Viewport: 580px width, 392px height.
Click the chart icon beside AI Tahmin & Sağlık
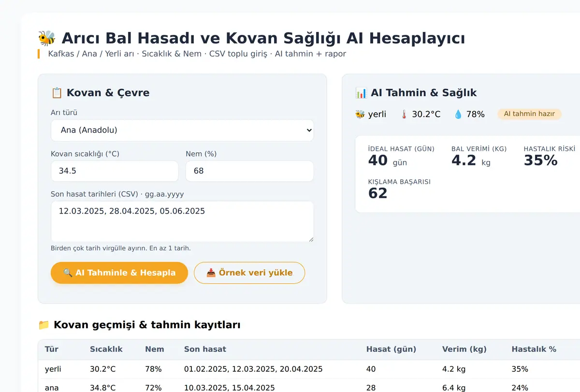tap(361, 93)
